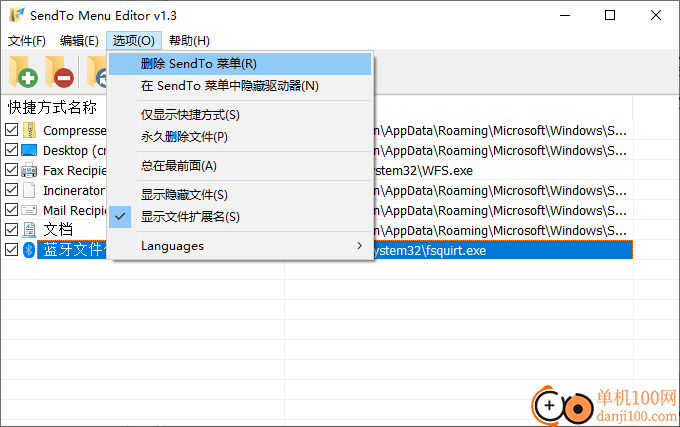Select 显示隐藏文件(S) option
This screenshot has width=680, height=427.
pos(240,195)
